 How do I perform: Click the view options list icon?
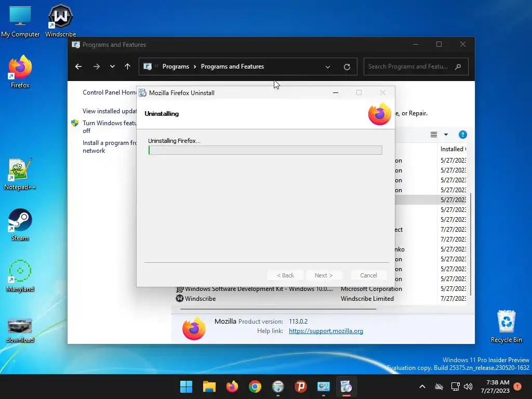point(434,135)
